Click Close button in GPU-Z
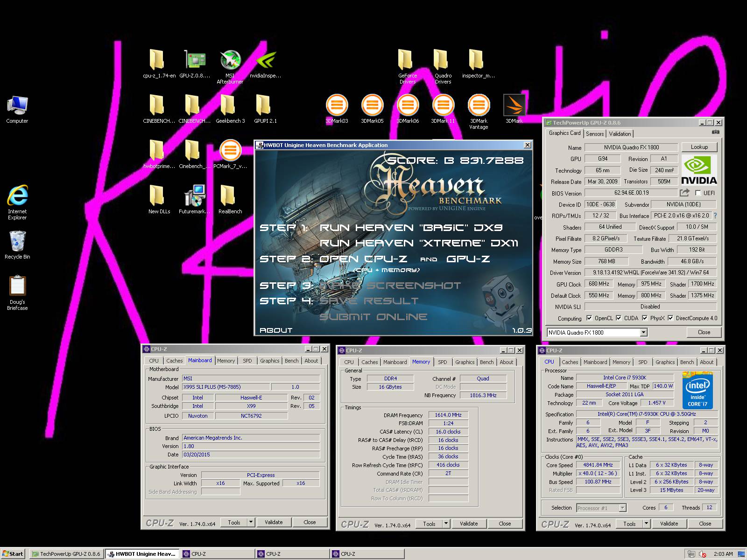The image size is (747, 560). point(704,332)
